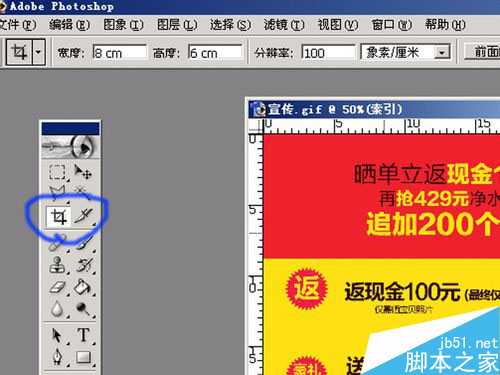Open the 窗口 menu
Screen dimensions: 500x375
pyautogui.click(x=392, y=25)
